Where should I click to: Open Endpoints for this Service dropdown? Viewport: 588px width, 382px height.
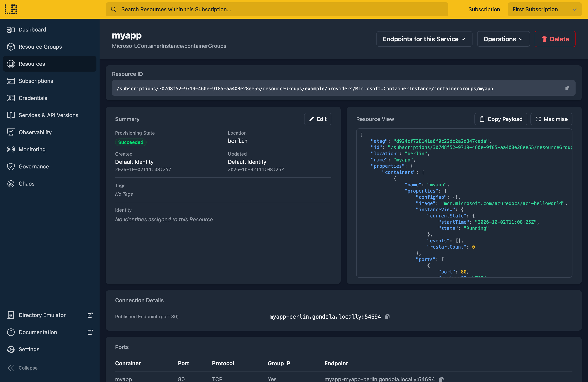tap(424, 39)
